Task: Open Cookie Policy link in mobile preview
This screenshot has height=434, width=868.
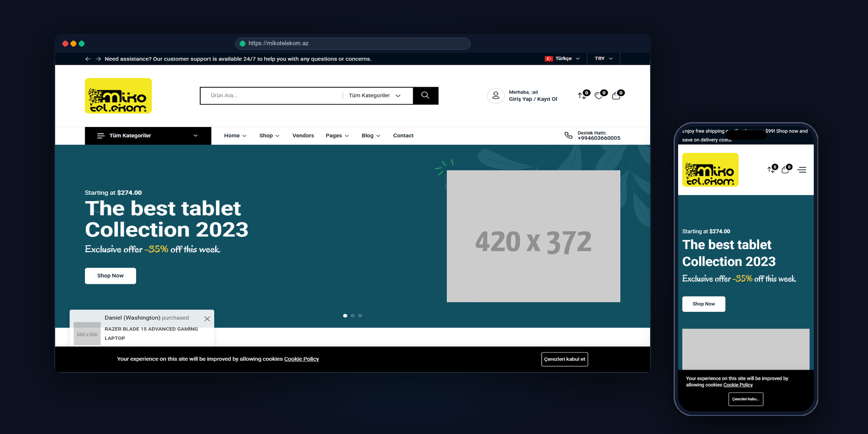Action: 738,385
